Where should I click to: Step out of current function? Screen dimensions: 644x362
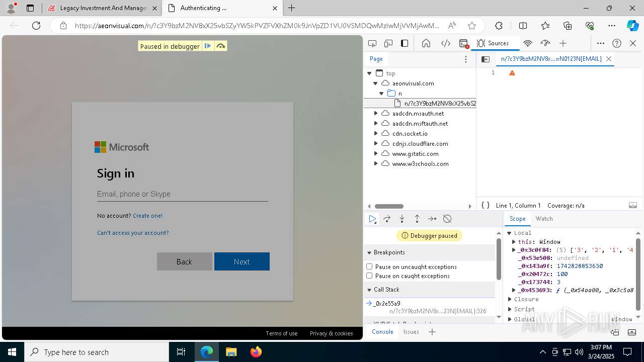pos(417,219)
